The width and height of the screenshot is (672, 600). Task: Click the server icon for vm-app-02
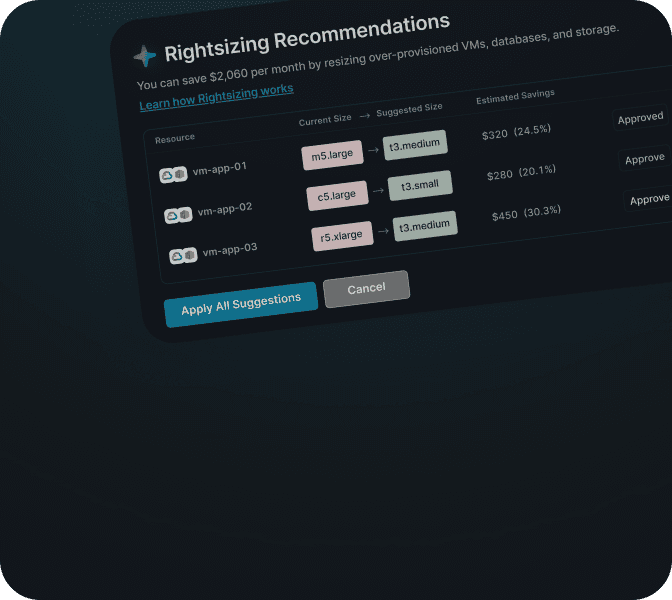[185, 214]
